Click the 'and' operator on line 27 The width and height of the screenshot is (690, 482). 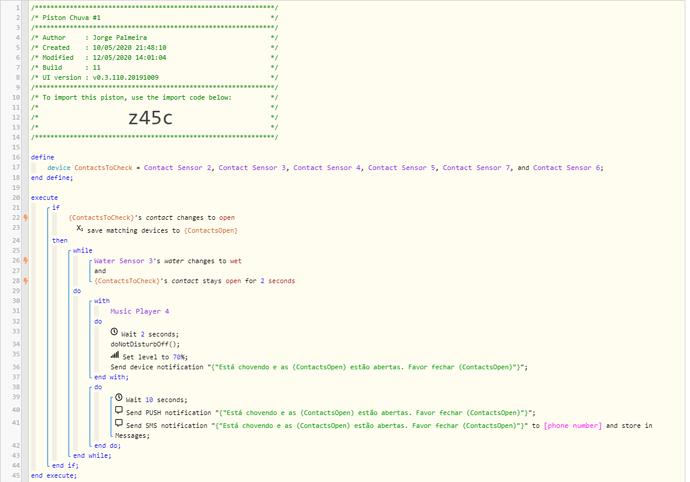(x=100, y=271)
